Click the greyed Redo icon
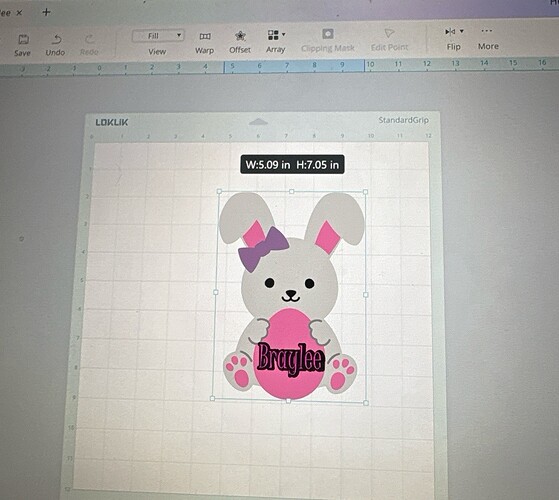Screen dimensions: 559x500 pos(89,38)
